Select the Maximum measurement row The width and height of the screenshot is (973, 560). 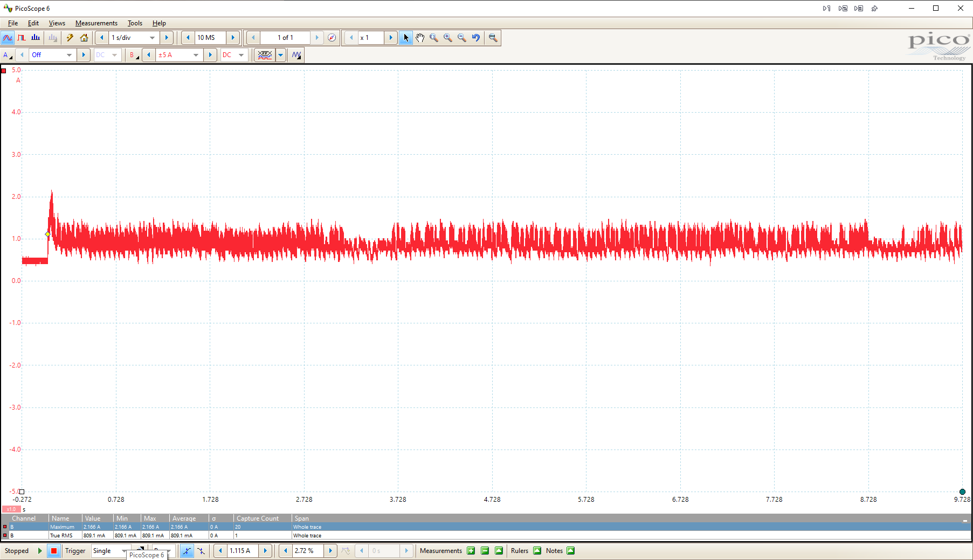[486, 527]
